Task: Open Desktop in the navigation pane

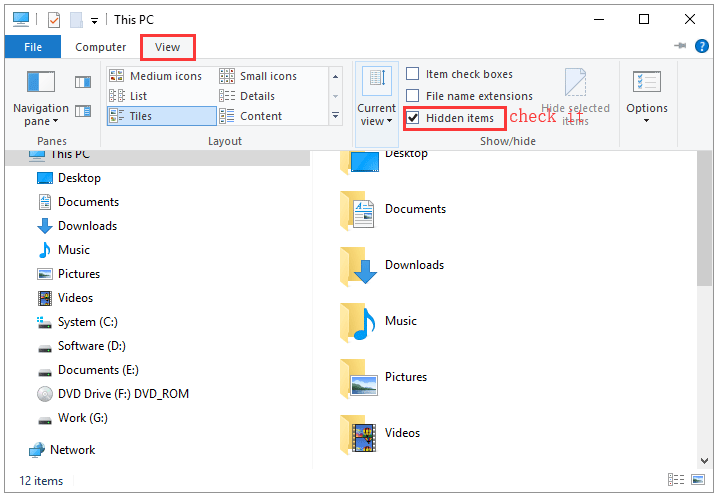Action: [79, 178]
